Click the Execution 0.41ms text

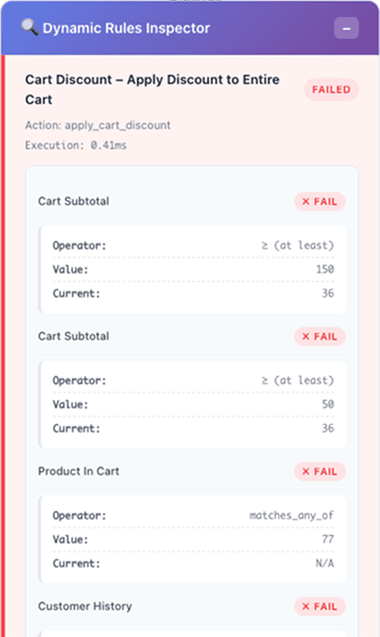click(76, 145)
